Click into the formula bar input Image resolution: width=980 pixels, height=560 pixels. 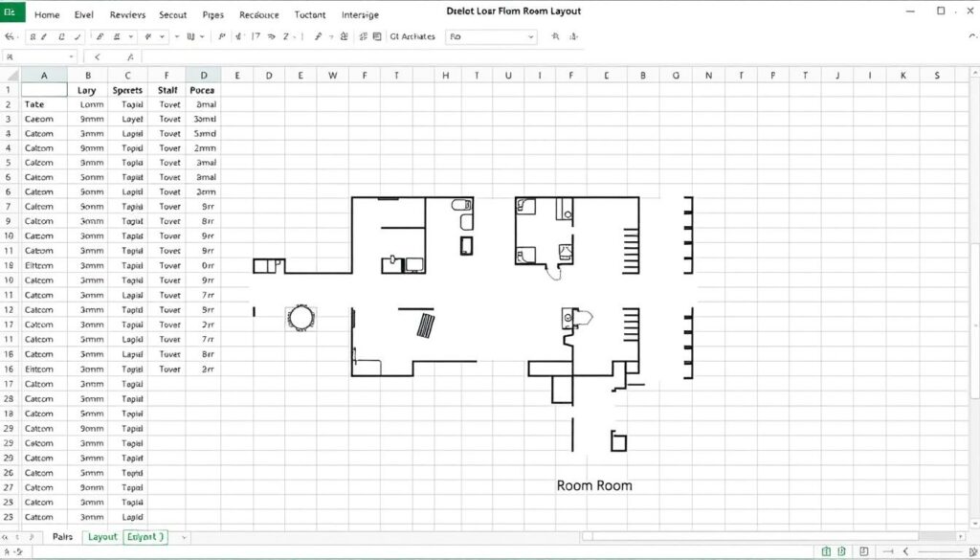[363, 56]
